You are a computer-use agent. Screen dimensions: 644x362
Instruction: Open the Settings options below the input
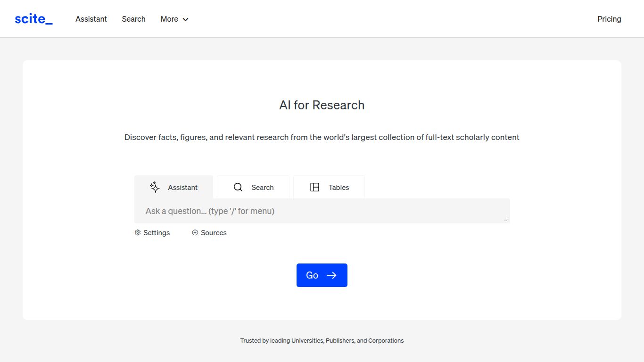coord(157,233)
